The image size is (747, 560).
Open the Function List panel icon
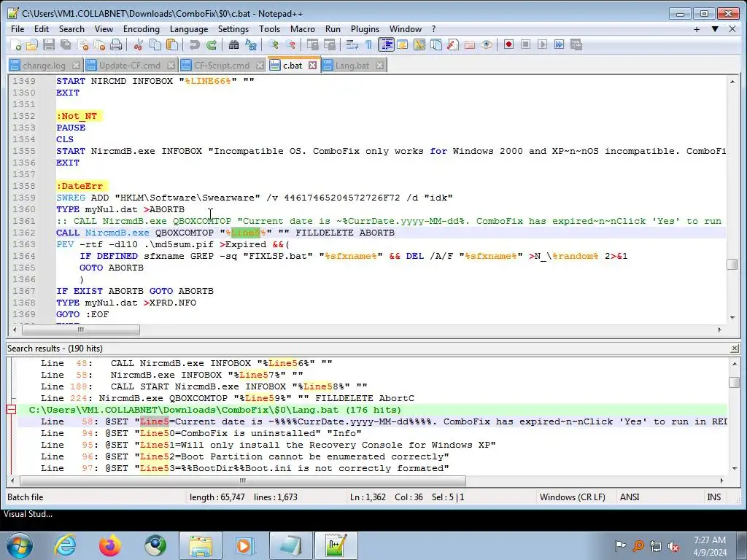pyautogui.click(x=452, y=44)
